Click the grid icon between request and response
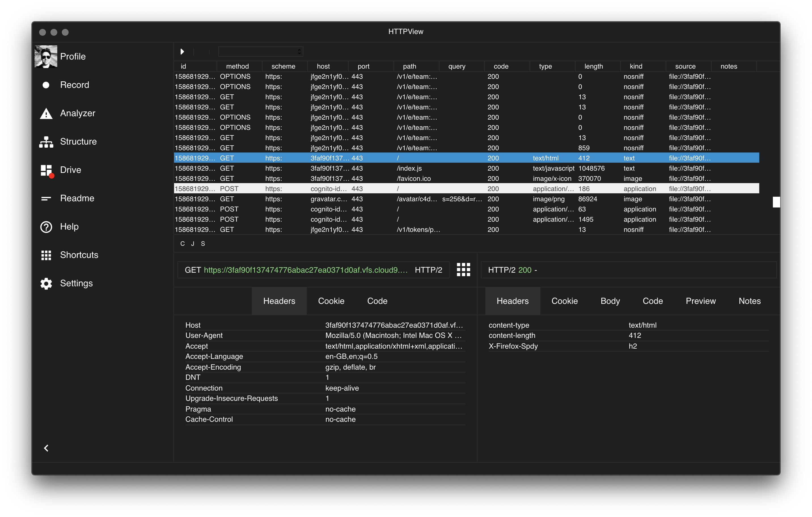Viewport: 812px width, 517px height. click(463, 270)
